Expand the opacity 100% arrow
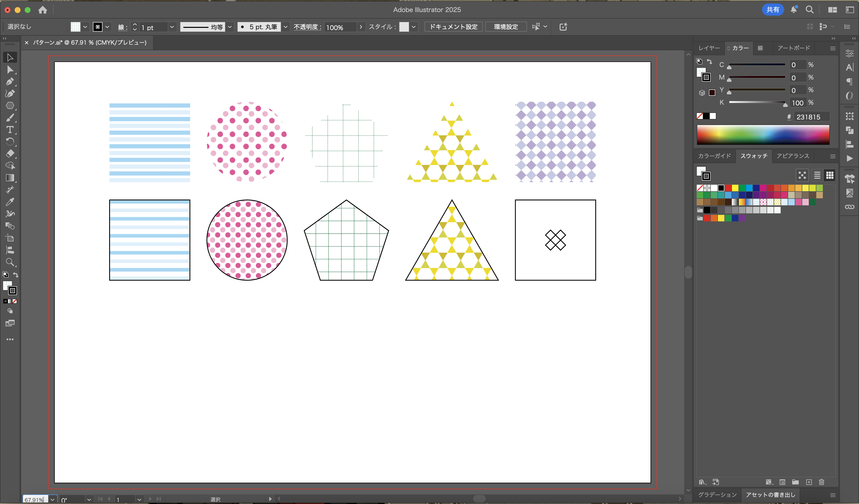This screenshot has width=859, height=504. (x=361, y=27)
